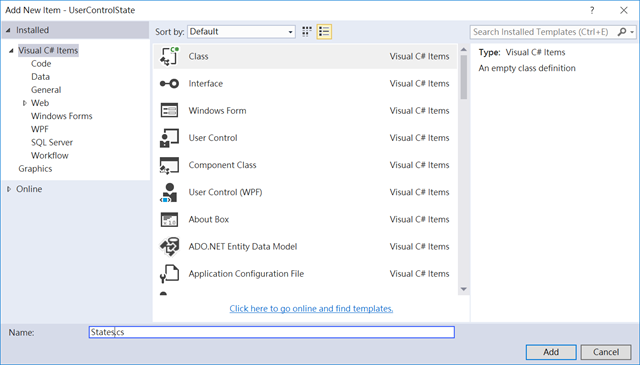
Task: Select the Workflow category
Action: pyautogui.click(x=50, y=156)
